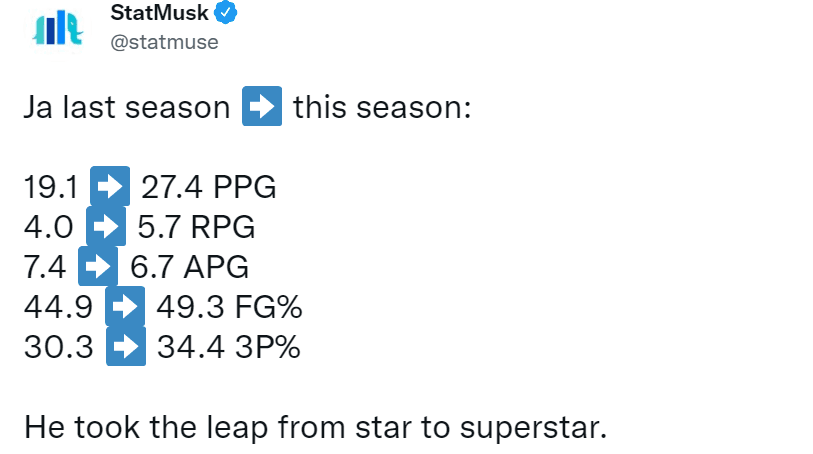Viewport: 813px width, 454px height.
Task: Open the StatMusk display name link
Action: [x=157, y=15]
